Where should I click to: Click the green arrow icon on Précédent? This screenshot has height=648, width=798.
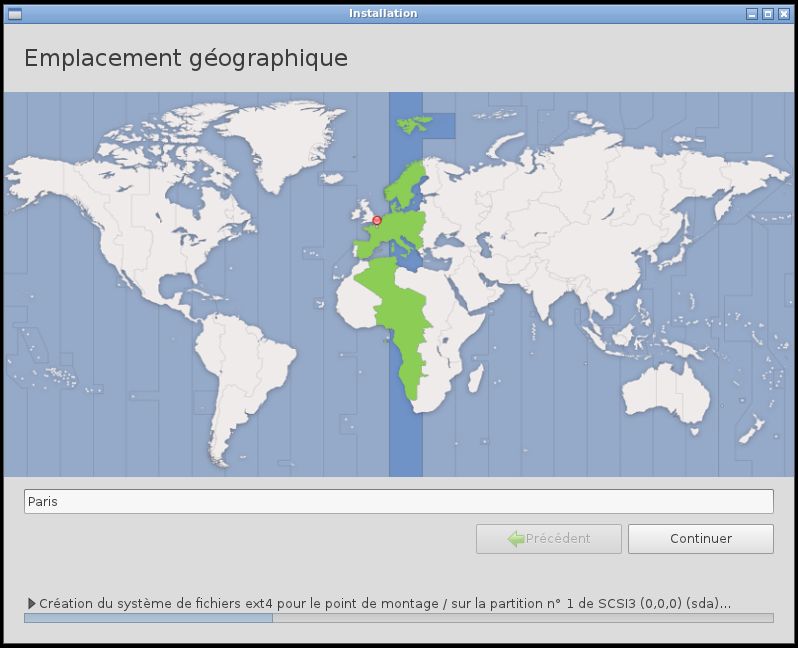coord(516,539)
